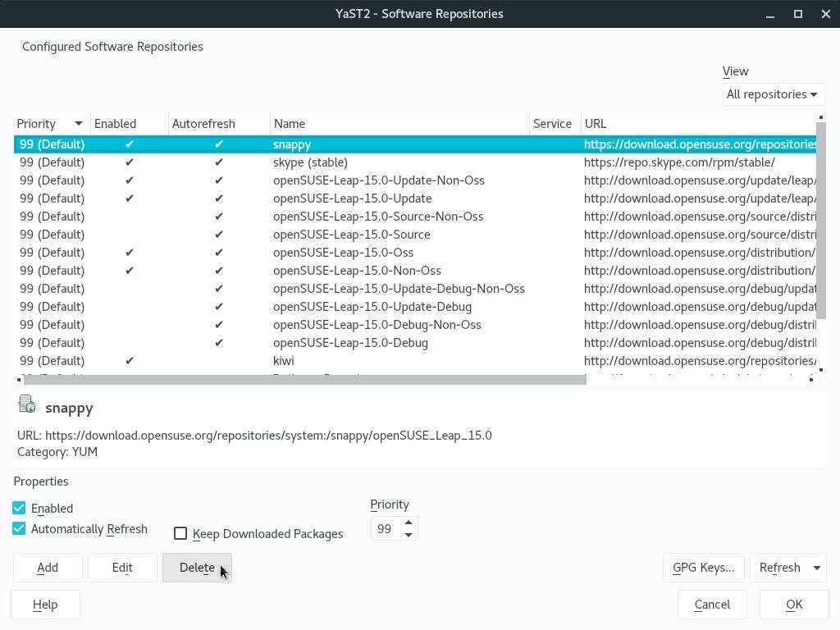This screenshot has height=630, width=840.
Task: Sort by the URL column header
Action: click(x=697, y=124)
